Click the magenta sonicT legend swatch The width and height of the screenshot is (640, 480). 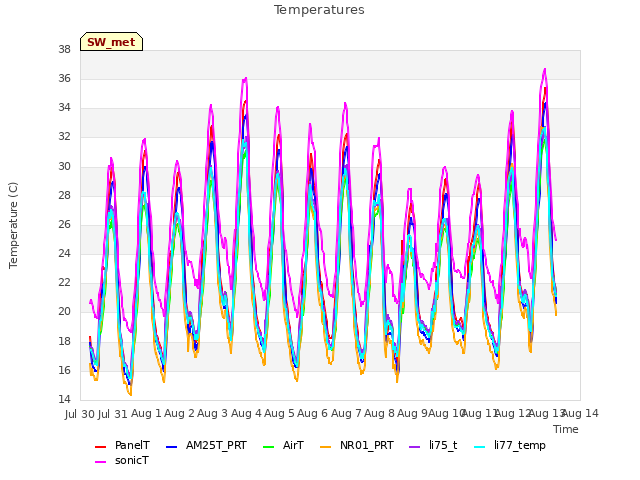100,462
